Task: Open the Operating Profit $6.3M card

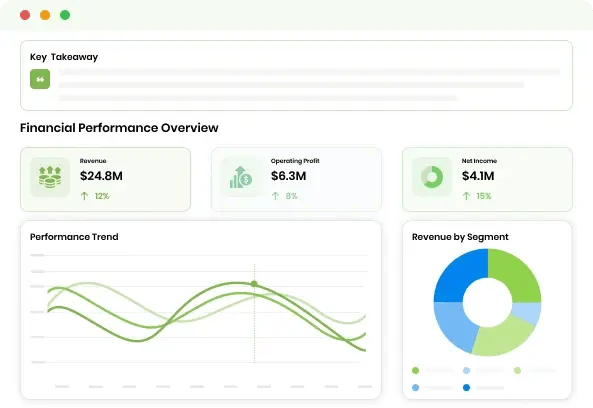Action: coord(296,179)
